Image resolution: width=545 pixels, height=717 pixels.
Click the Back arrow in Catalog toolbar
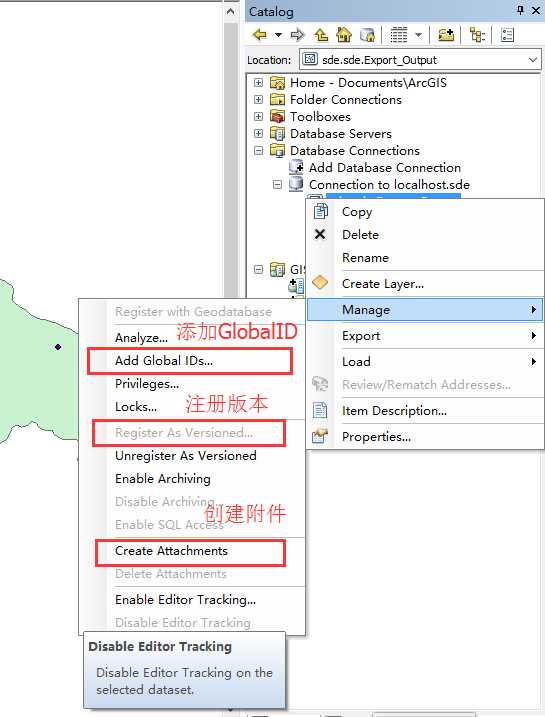pyautogui.click(x=260, y=35)
